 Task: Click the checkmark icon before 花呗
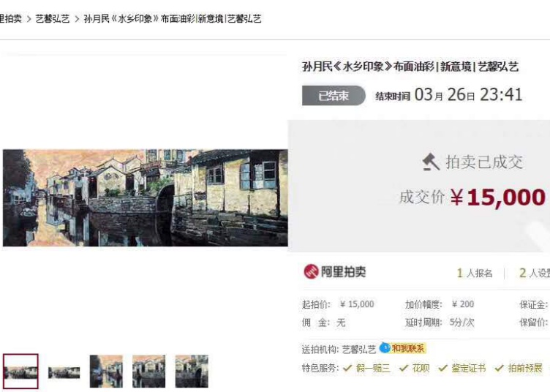pyautogui.click(x=404, y=368)
